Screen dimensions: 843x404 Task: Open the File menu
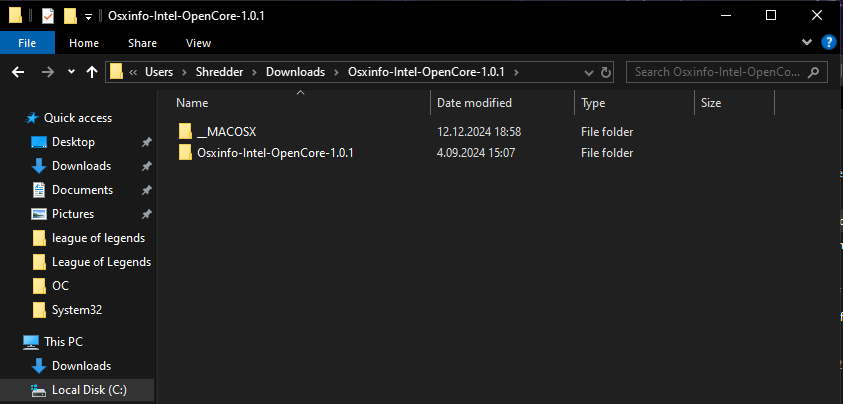(27, 43)
